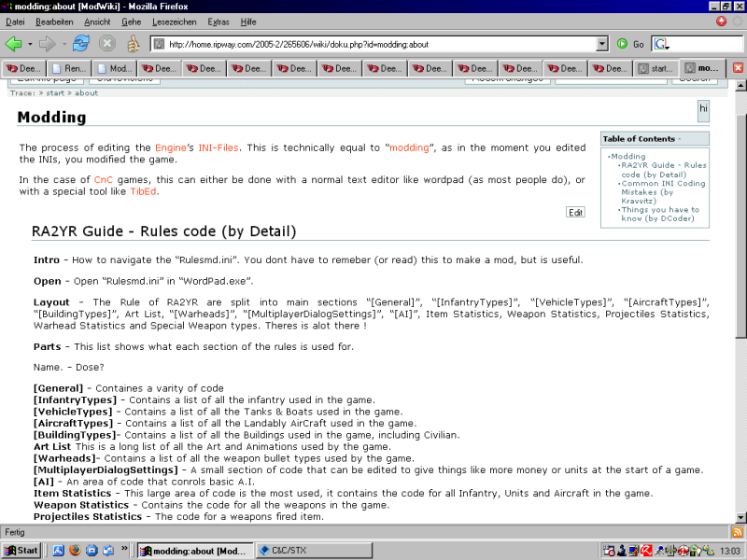Select the active 'mo...' tab
Image resolution: width=747 pixels, height=560 pixels.
[x=702, y=68]
